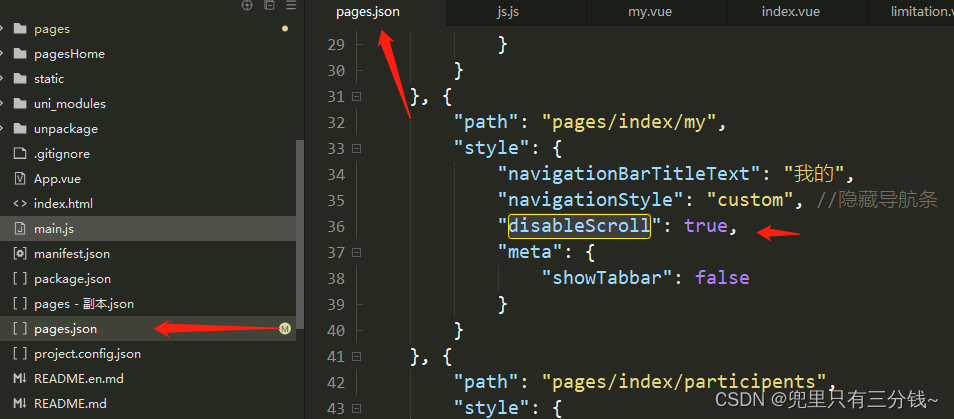This screenshot has width=954, height=419.
Task: Expand the uni_modules folder arrow
Action: (2, 104)
